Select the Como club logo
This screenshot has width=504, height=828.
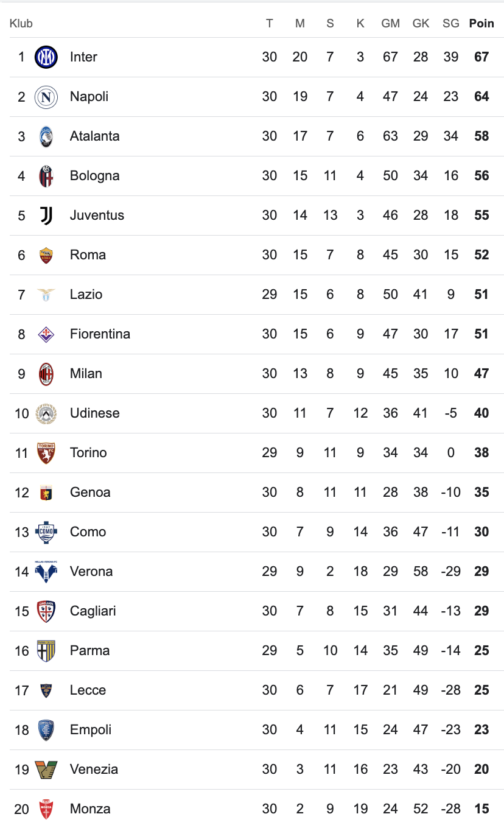click(x=46, y=532)
